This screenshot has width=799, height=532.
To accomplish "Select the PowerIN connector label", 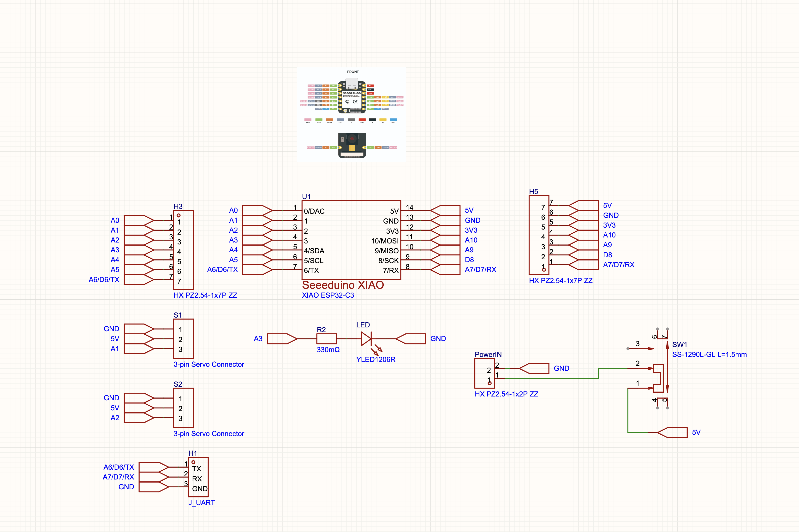I will point(488,354).
